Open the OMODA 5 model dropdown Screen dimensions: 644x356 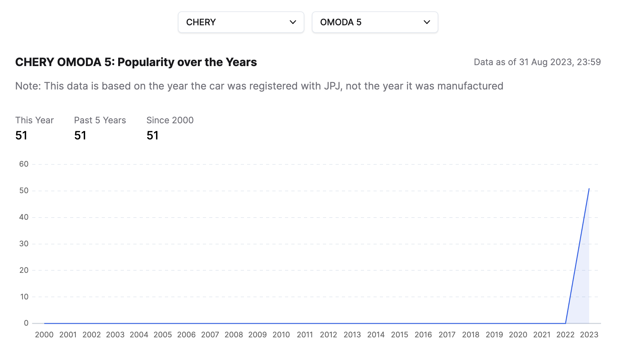pyautogui.click(x=375, y=22)
